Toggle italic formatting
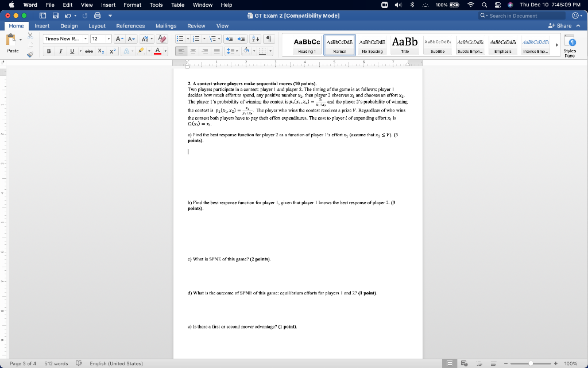Screen dimensions: 588x368 (60, 51)
